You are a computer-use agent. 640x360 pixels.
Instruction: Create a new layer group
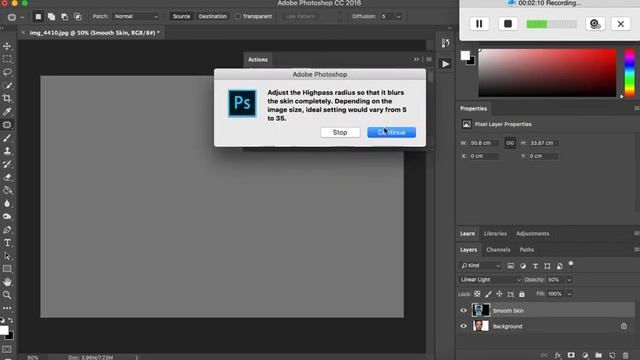tap(598, 356)
